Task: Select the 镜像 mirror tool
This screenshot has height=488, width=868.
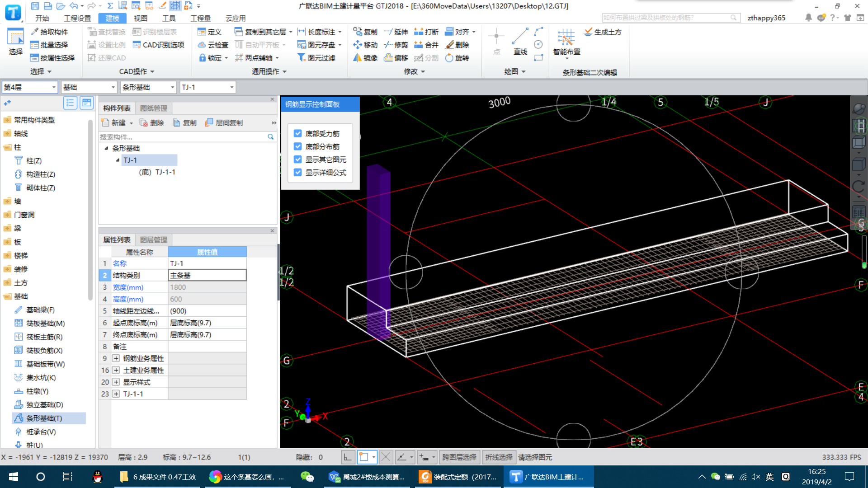Action: tap(365, 58)
